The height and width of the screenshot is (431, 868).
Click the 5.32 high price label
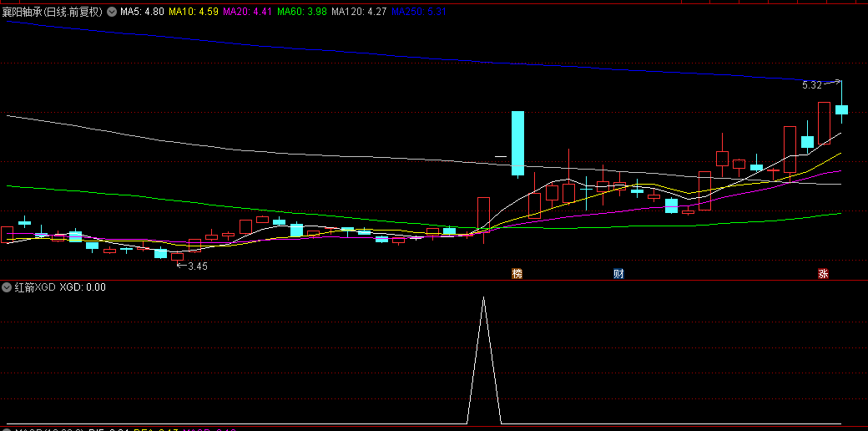coord(812,85)
